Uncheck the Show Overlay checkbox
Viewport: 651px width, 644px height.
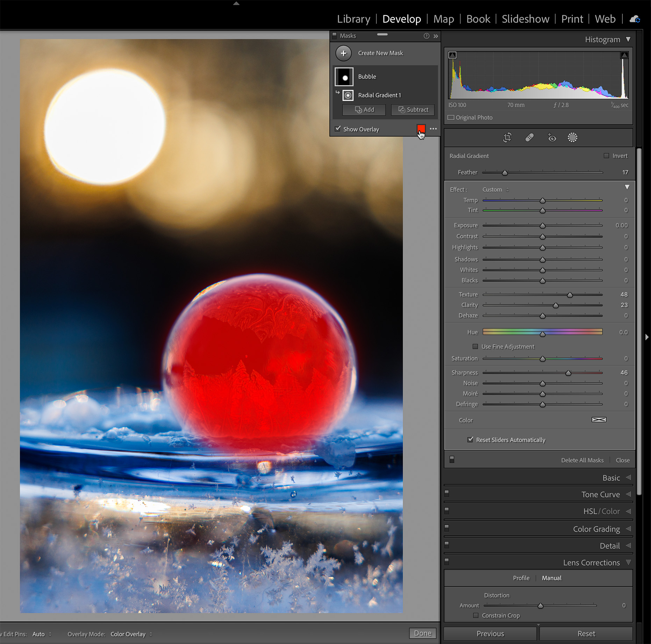coord(337,129)
